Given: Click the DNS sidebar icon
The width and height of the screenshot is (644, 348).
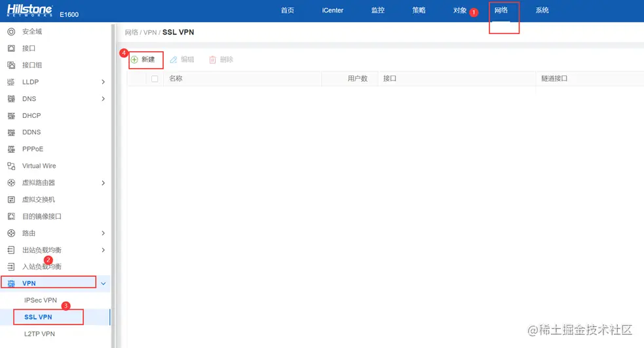Looking at the screenshot, I should (11, 99).
